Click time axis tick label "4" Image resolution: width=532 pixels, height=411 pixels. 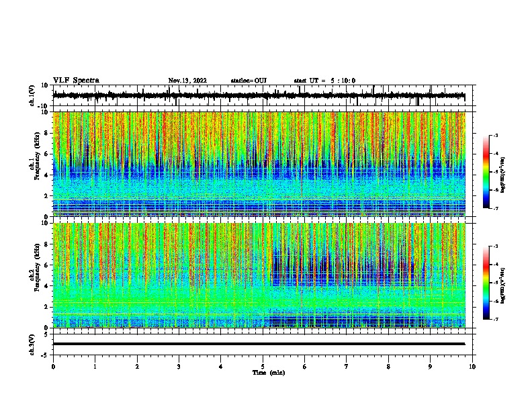221,367
